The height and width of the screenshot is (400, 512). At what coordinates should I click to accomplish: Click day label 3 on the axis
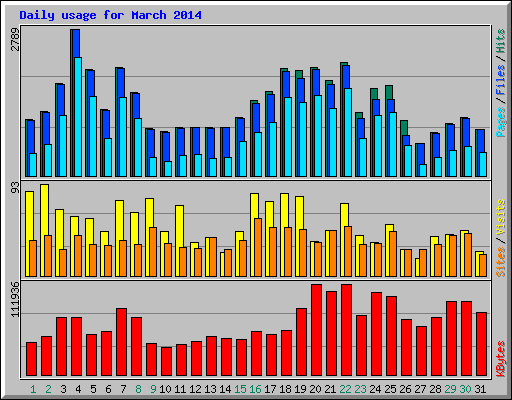click(63, 389)
